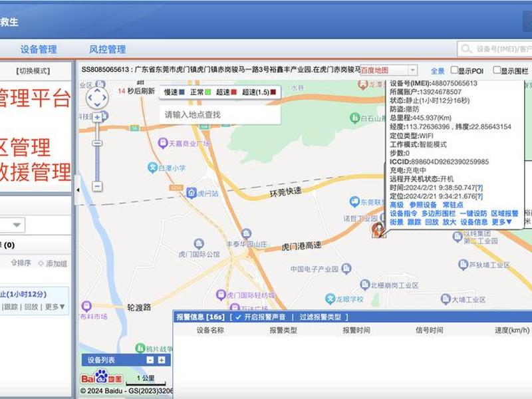Viewport: 532px width, 399px height.
Task: Open 设备信息 in the device popup
Action: click(473, 222)
